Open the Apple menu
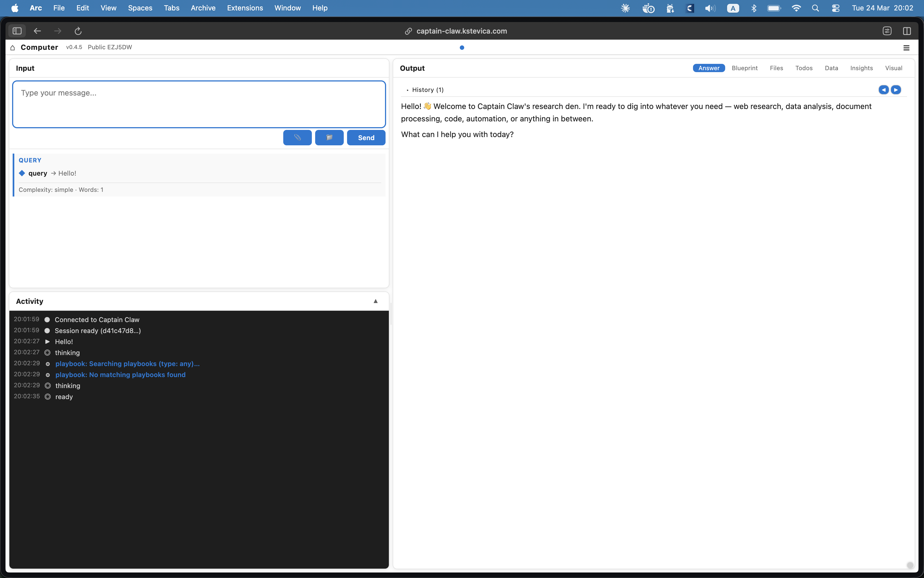924x578 pixels. [15, 8]
